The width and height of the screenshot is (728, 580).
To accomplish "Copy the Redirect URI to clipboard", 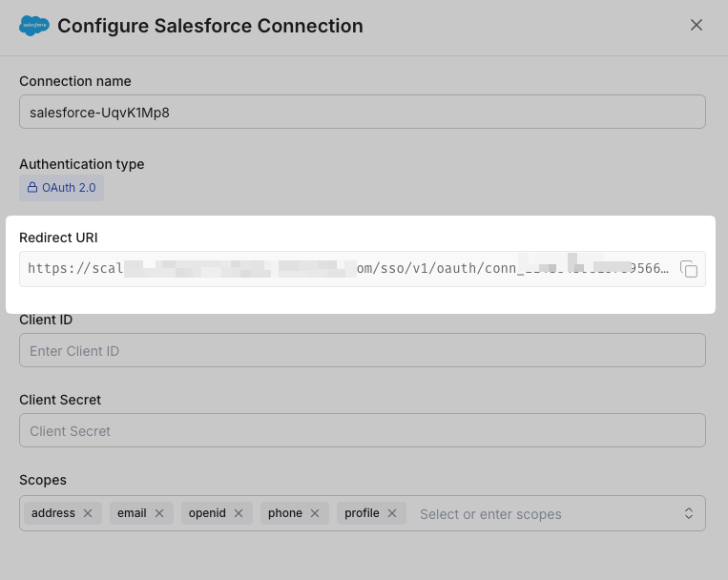I will (x=689, y=269).
